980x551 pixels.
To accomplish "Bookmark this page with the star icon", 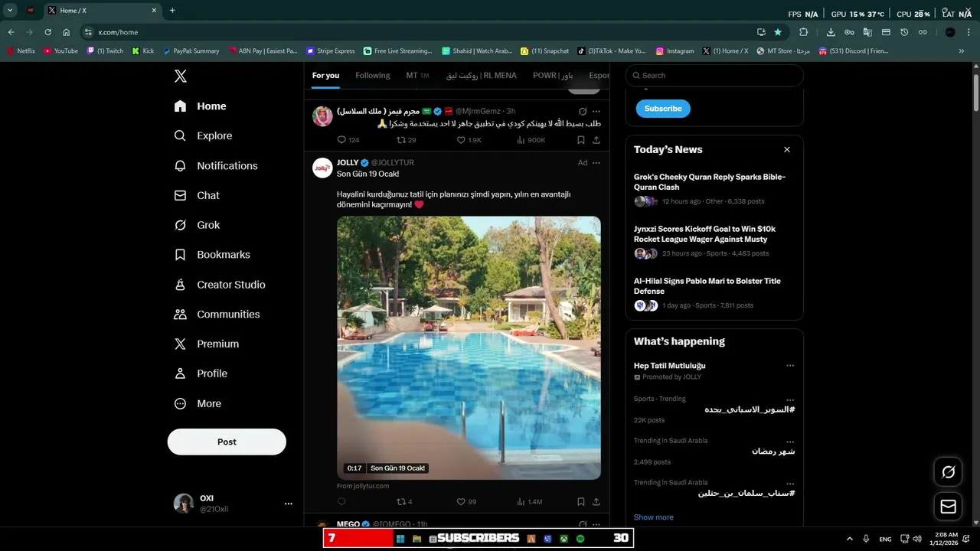I will tap(778, 32).
